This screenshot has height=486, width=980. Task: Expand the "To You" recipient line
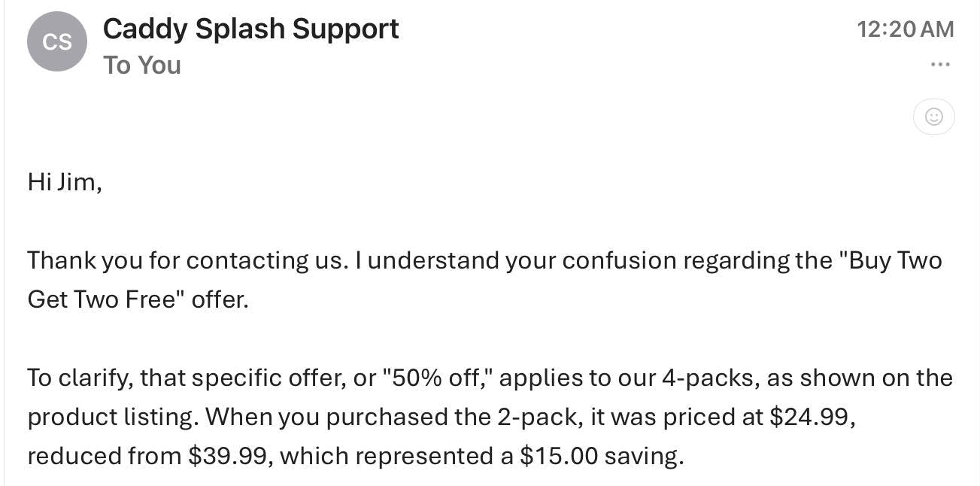142,65
